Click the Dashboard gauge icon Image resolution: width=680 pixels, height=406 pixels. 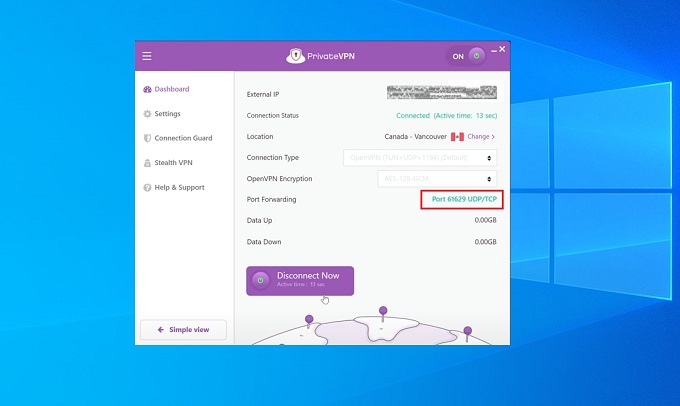pos(147,89)
